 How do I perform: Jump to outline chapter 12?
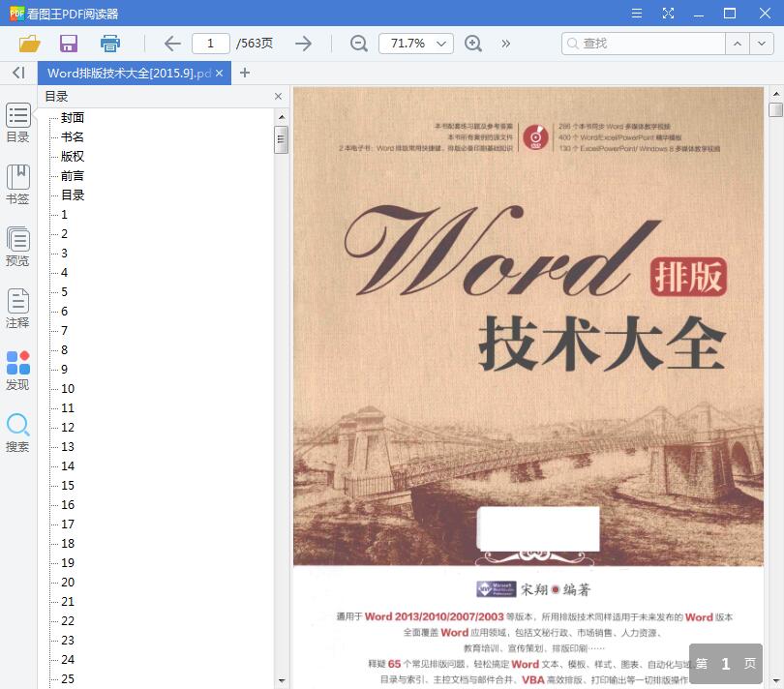pos(68,428)
